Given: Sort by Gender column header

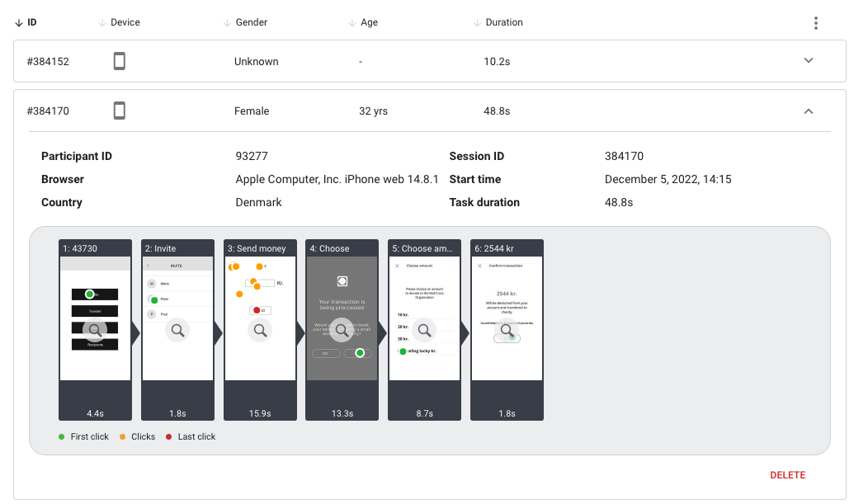Looking at the screenshot, I should pos(245,22).
